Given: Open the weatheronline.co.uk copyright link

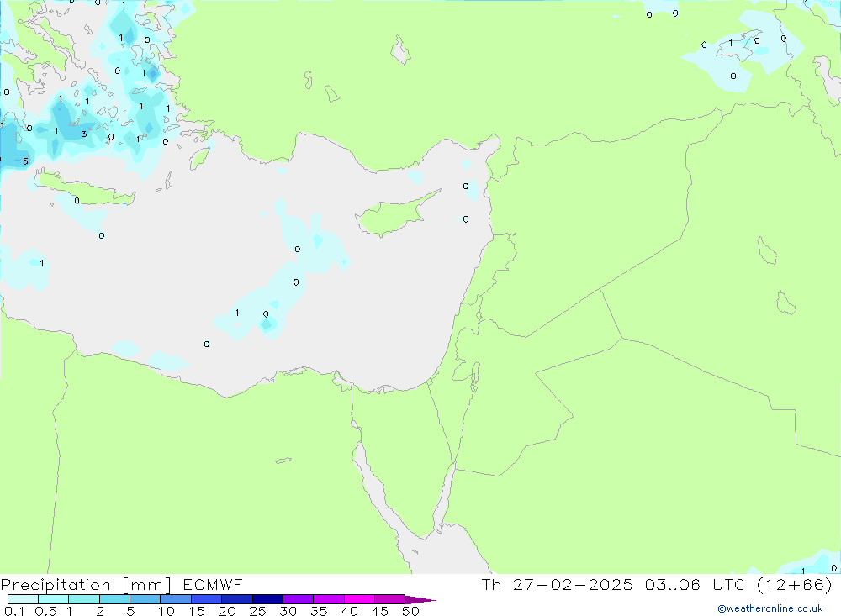Looking at the screenshot, I should (770, 608).
